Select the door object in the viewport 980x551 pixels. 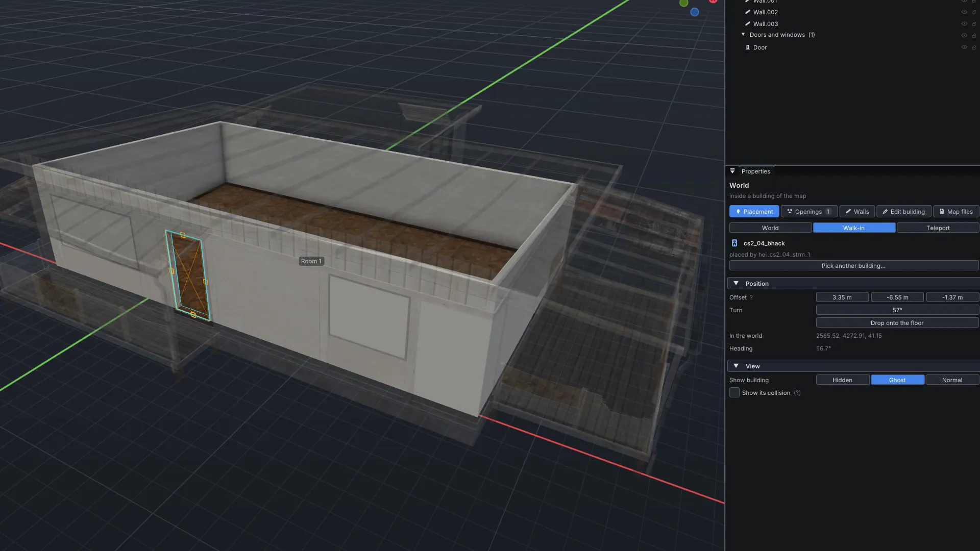pos(188,276)
